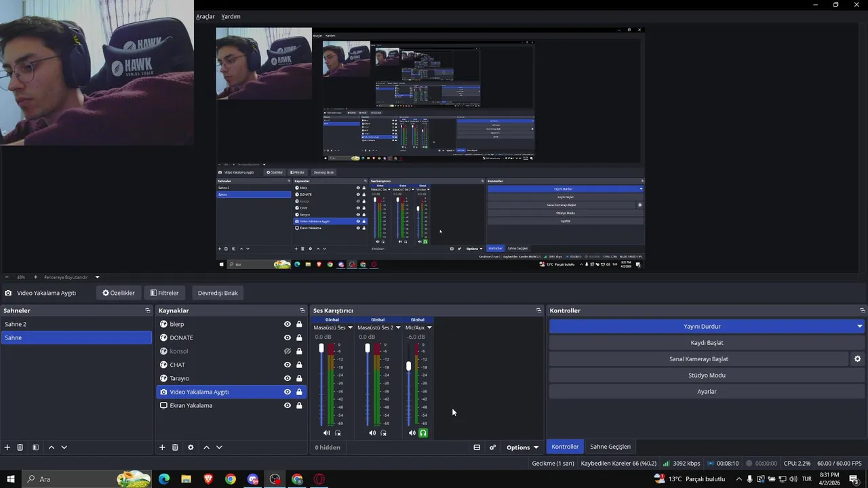This screenshot has width=868, height=488.
Task: Open advanced audio properties gears icon
Action: tap(492, 447)
